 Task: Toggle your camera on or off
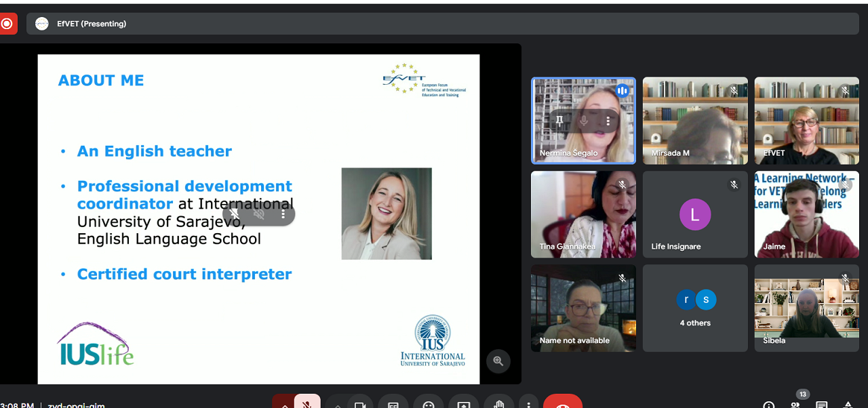tap(360, 404)
